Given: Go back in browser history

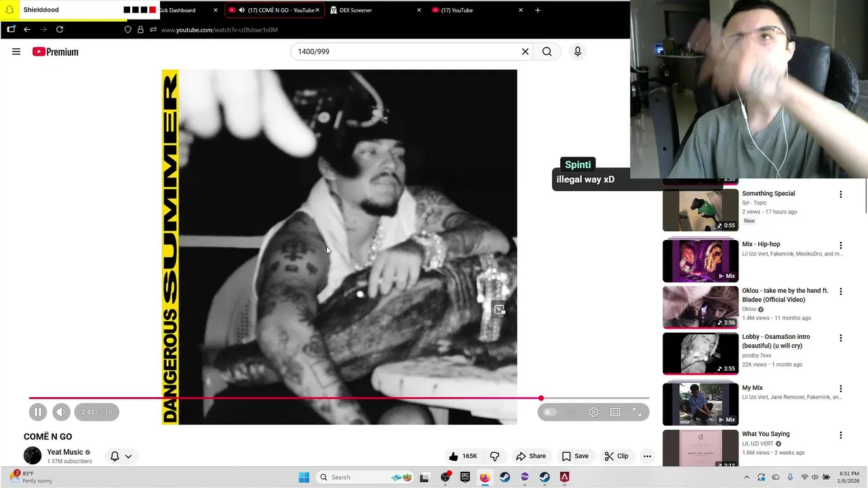Looking at the screenshot, I should pos(27,30).
